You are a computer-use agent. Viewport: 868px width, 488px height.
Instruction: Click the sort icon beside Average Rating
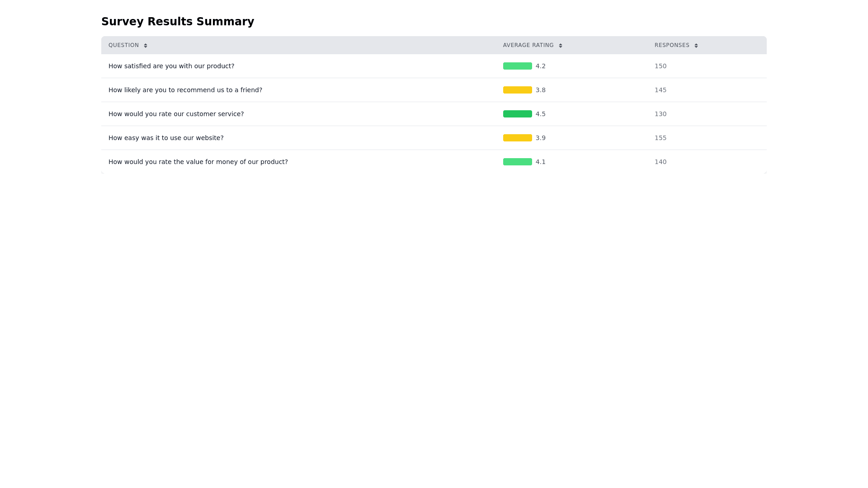(x=561, y=46)
